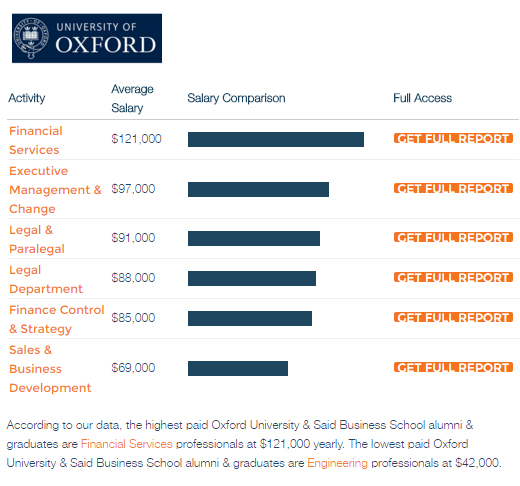Select the Legal & Paralegal link
The width and height of the screenshot is (520, 486).
37,239
